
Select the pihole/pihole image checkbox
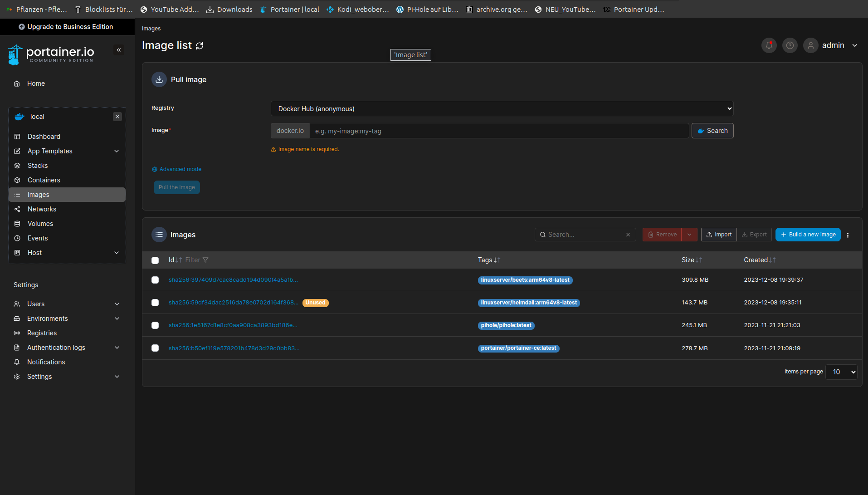pyautogui.click(x=155, y=325)
